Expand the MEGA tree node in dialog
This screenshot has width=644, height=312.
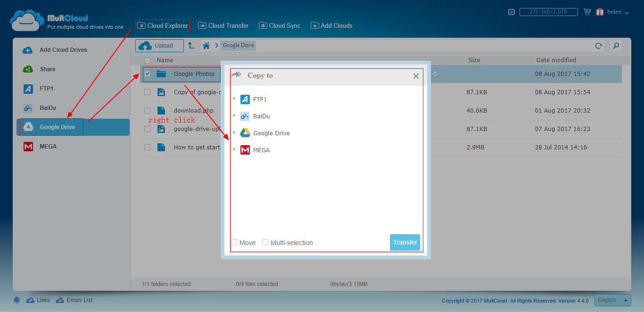tap(234, 149)
